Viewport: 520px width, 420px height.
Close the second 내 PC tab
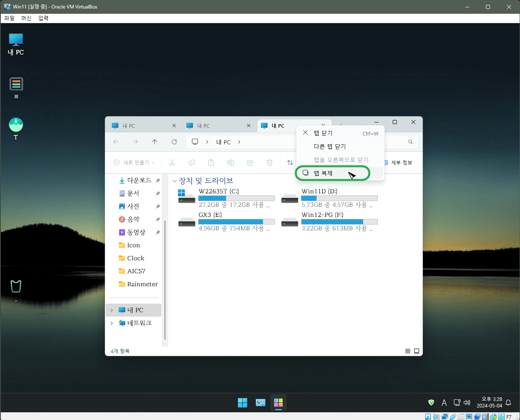click(249, 126)
